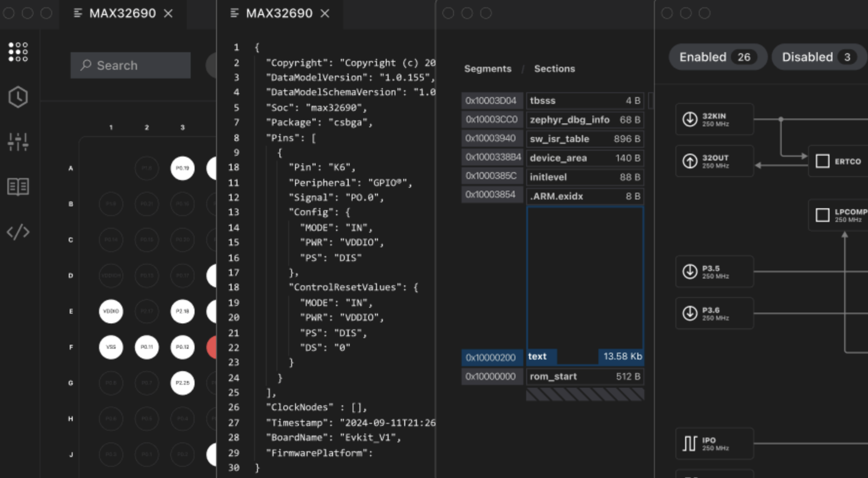This screenshot has width=868, height=478.
Task: Select the dimmed P2.17 pin
Action: (147, 311)
